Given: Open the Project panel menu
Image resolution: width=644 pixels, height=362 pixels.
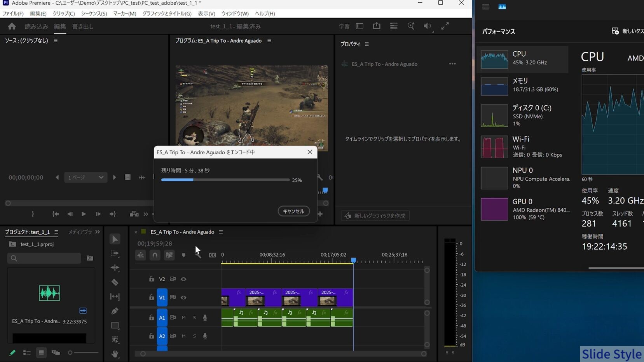Looking at the screenshot, I should coord(56,232).
